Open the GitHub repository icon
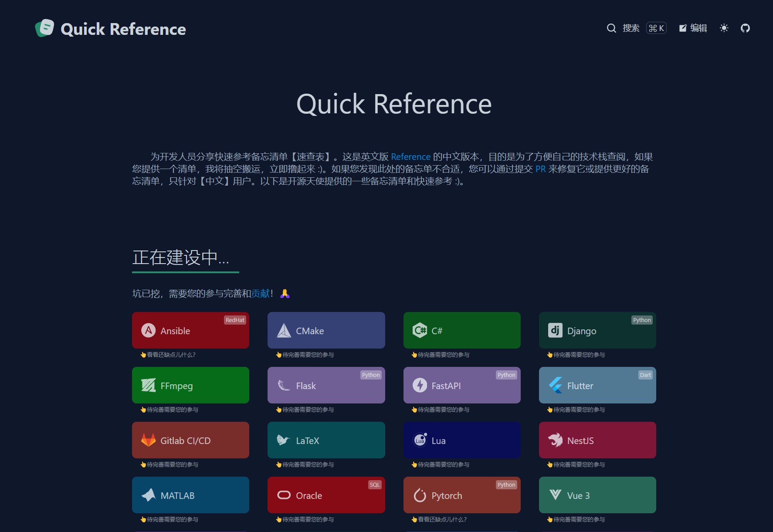The image size is (773, 532). (746, 28)
